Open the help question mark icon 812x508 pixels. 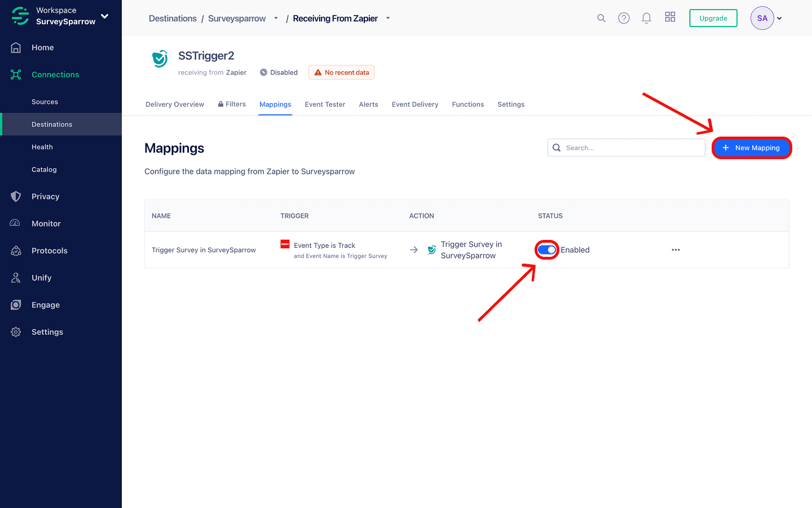tap(624, 18)
